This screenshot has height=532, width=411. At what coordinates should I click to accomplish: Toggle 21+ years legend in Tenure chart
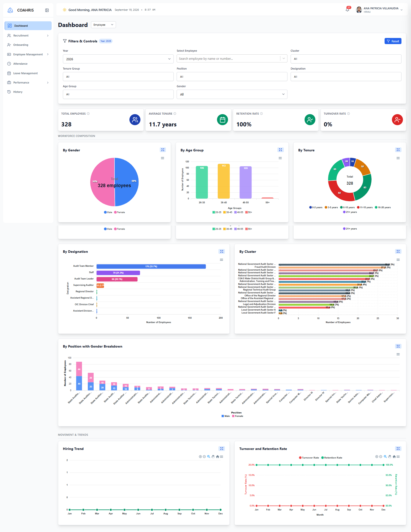(x=350, y=212)
